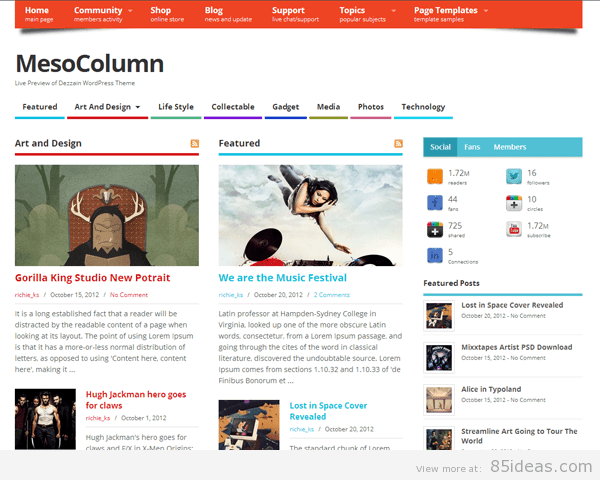
Task: Click the Streamline Art sidebar thumbnail
Action: 439,438
